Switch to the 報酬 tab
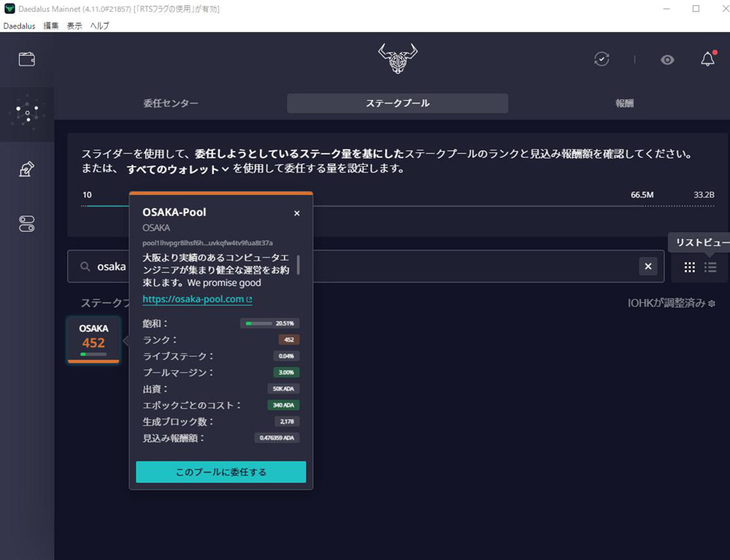Image resolution: width=730 pixels, height=560 pixels. pos(624,104)
